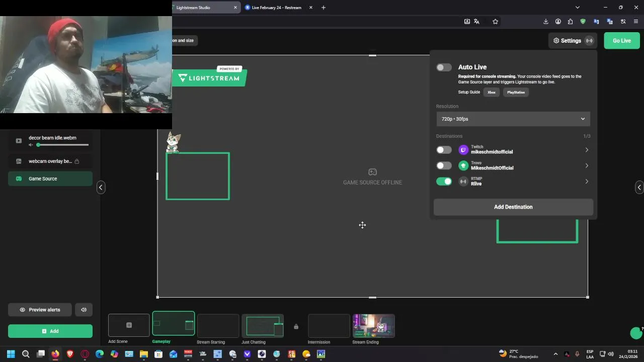
Task: Open File Explorer from taskbar
Action: [x=143, y=354]
